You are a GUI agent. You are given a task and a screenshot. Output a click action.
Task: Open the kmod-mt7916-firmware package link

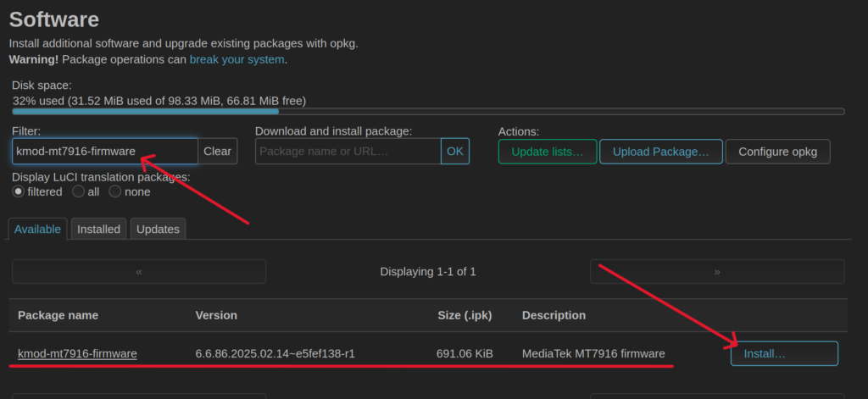point(77,353)
